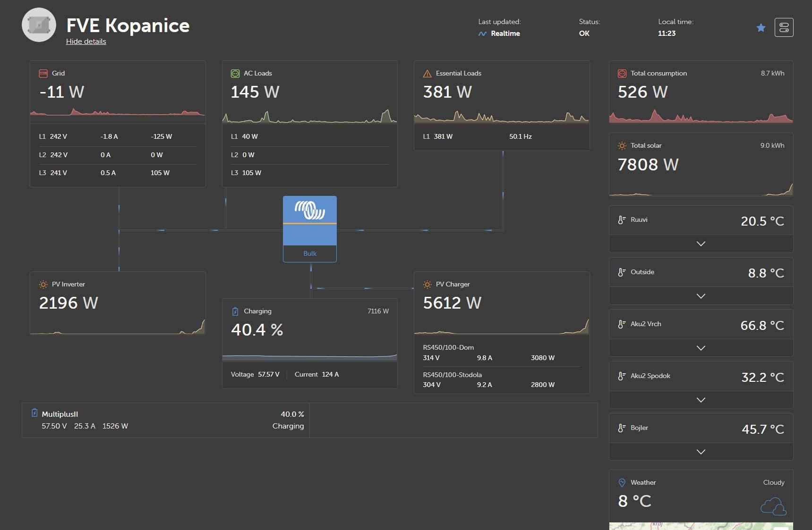
Task: Hide details via the link
Action: pos(86,42)
